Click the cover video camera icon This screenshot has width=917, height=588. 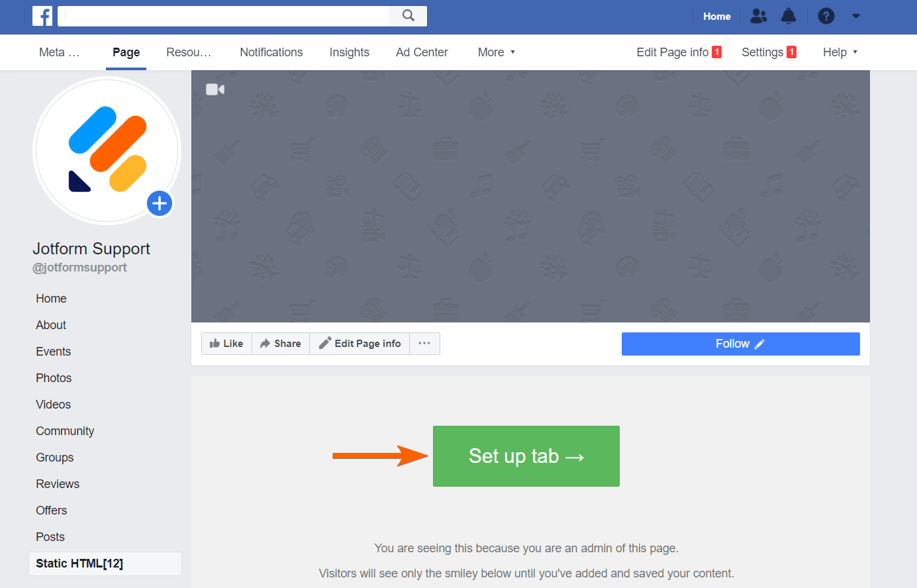[215, 89]
